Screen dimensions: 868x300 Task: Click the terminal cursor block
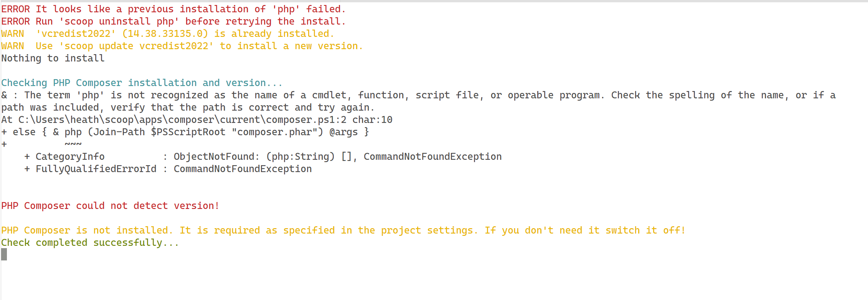point(4,254)
